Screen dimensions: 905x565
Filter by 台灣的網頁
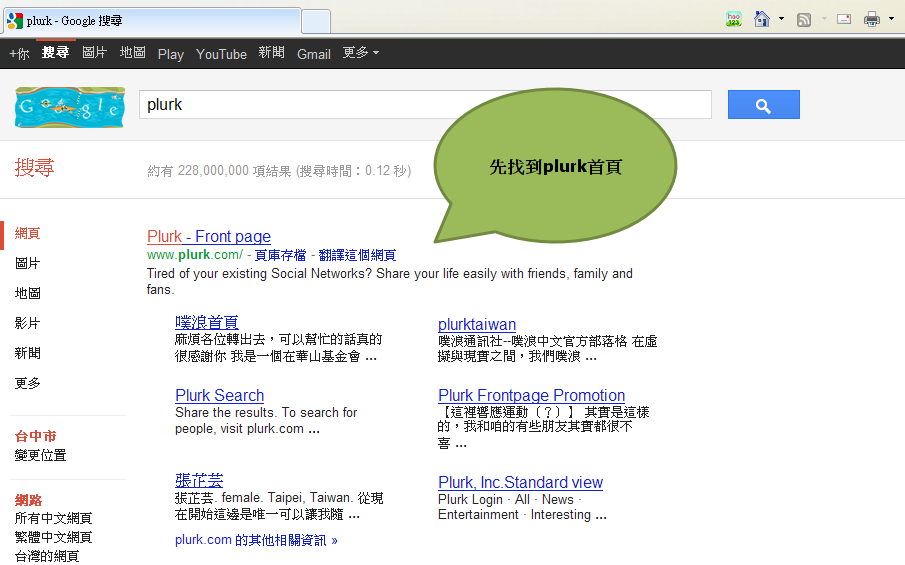pyautogui.click(x=47, y=556)
